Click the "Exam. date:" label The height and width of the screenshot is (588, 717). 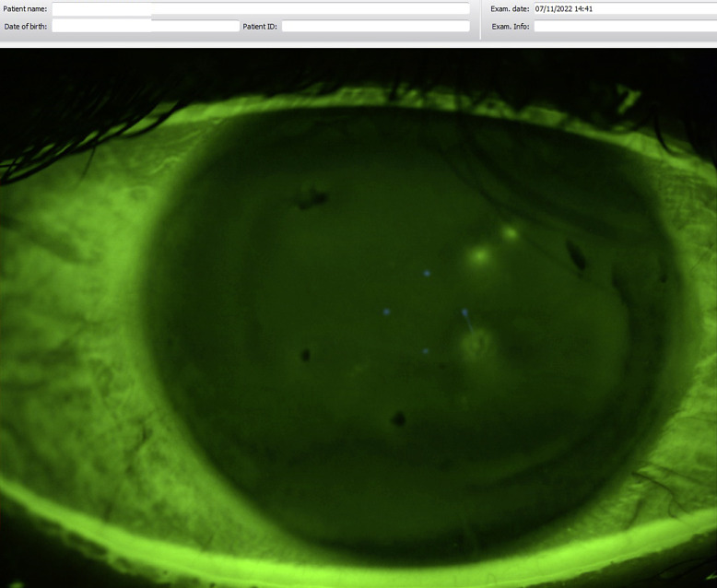tap(510, 8)
